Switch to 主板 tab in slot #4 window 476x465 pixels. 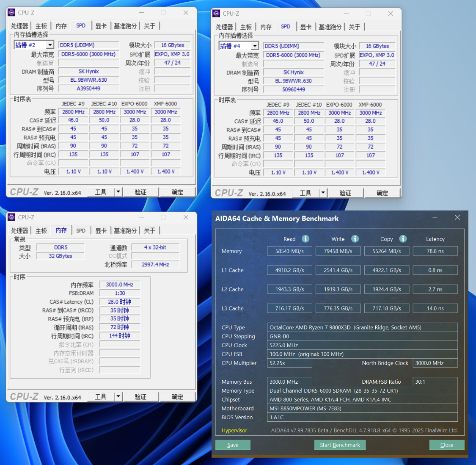(x=246, y=27)
